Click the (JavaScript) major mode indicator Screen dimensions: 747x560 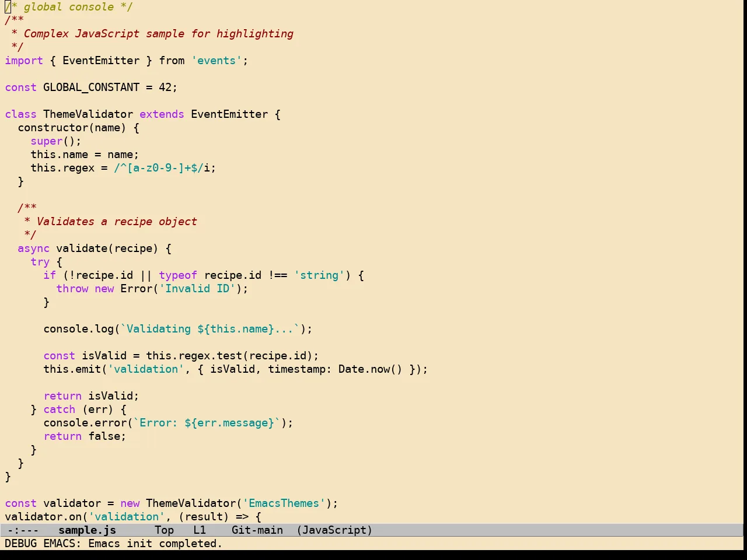click(x=334, y=530)
